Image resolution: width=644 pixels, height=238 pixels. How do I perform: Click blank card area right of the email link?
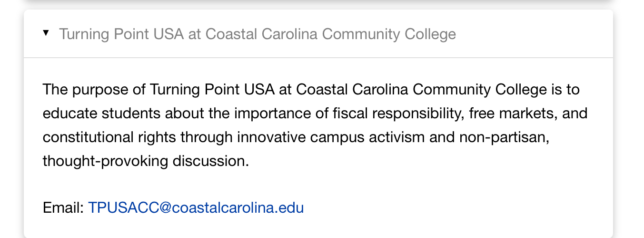coord(452,208)
